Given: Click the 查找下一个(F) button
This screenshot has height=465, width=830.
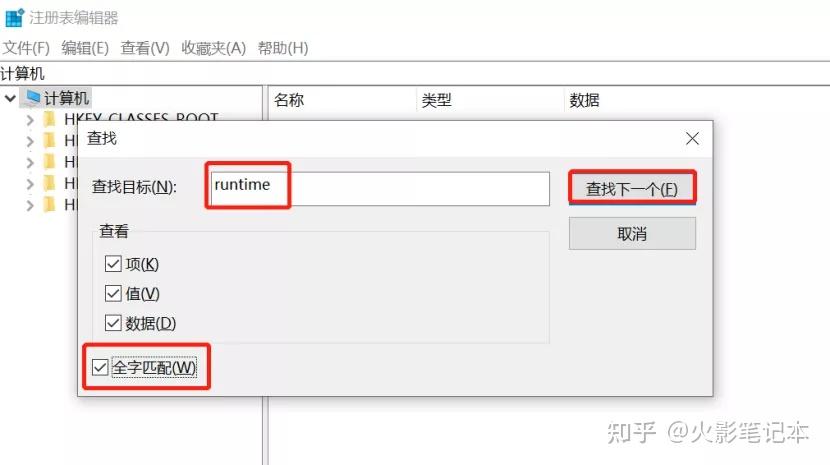Looking at the screenshot, I should pyautogui.click(x=632, y=189).
